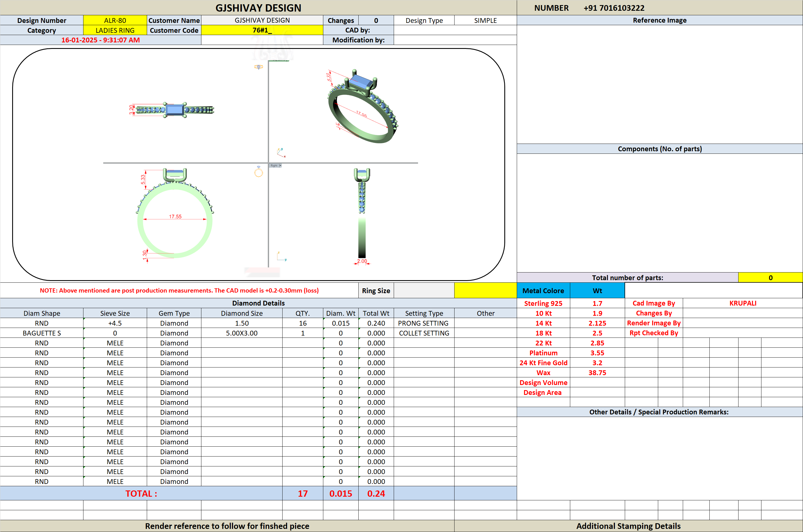Click the blue Metal Colore header cell
The image size is (803, 532).
click(x=543, y=290)
